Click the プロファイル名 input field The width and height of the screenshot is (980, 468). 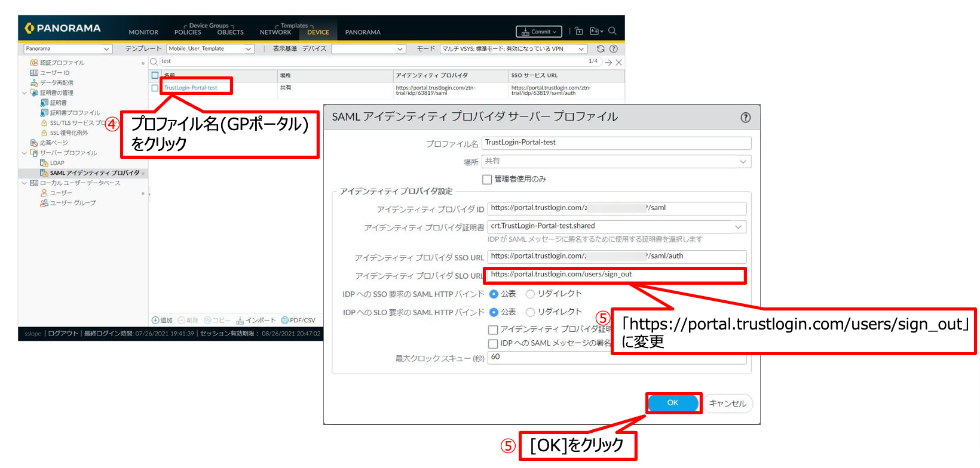(616, 143)
